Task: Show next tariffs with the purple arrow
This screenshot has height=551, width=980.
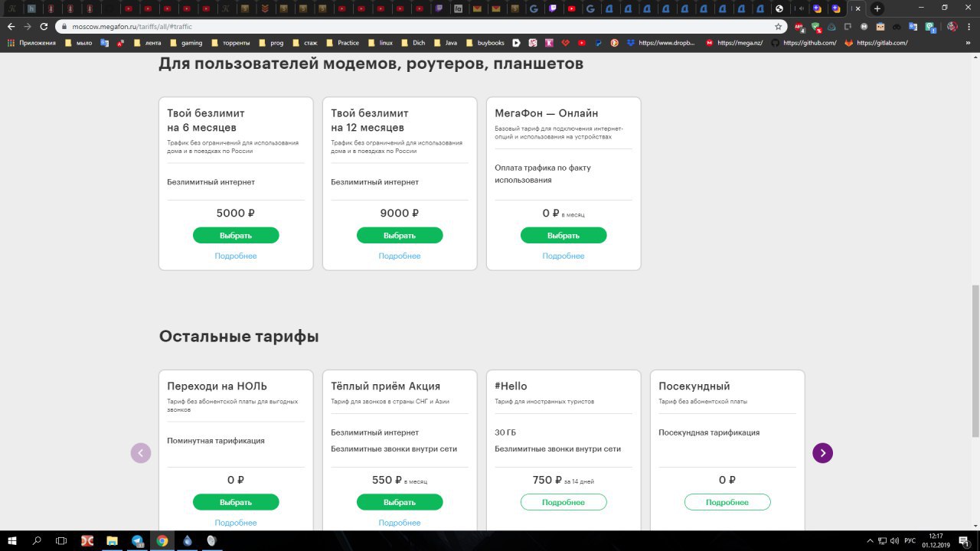Action: point(822,453)
